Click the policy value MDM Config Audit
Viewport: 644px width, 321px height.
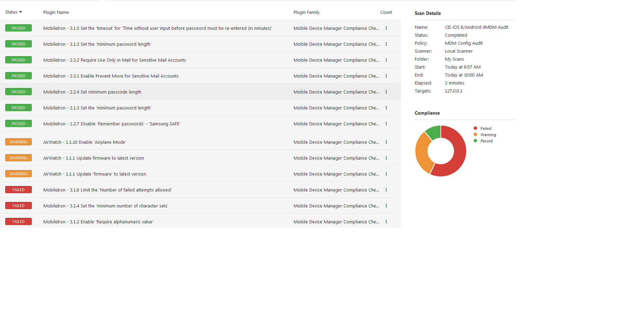coord(464,43)
